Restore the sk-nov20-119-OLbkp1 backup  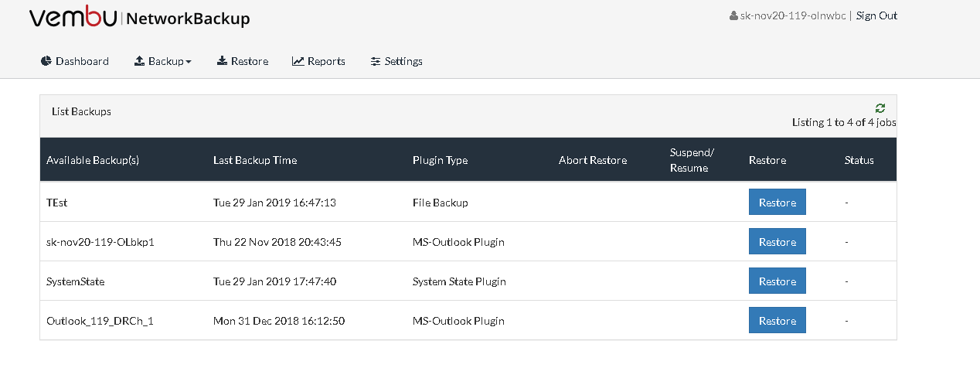point(778,242)
